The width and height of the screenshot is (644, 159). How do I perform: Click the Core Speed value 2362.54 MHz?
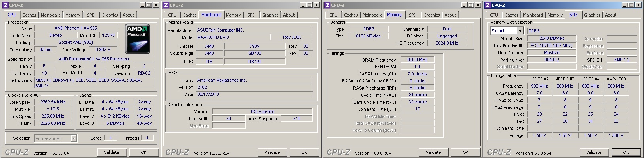(53, 102)
